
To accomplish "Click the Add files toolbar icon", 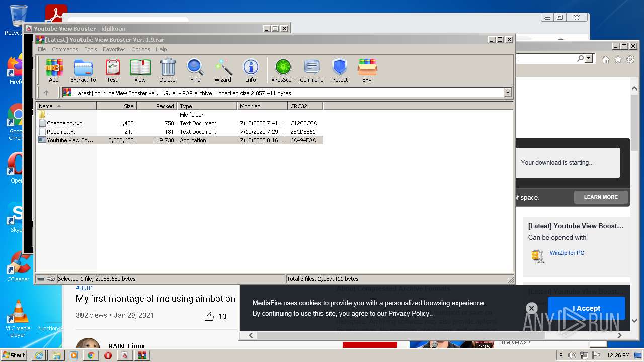I will [54, 70].
